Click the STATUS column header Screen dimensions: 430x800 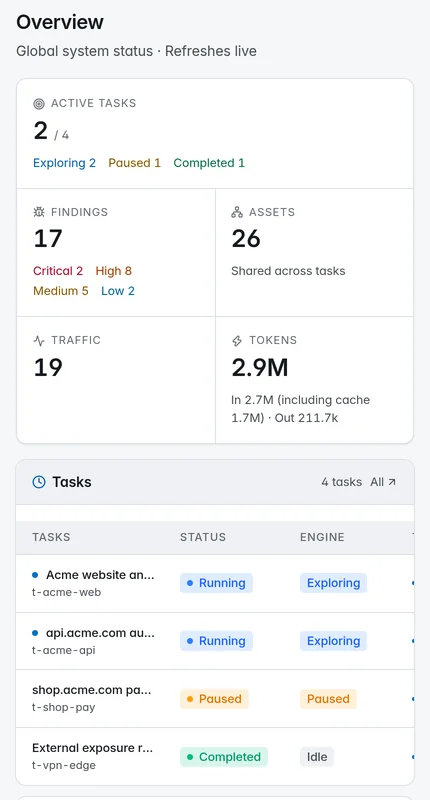tap(203, 537)
